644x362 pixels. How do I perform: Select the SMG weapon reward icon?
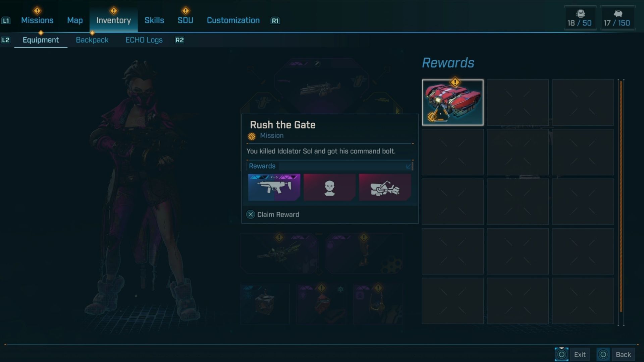pos(274,187)
